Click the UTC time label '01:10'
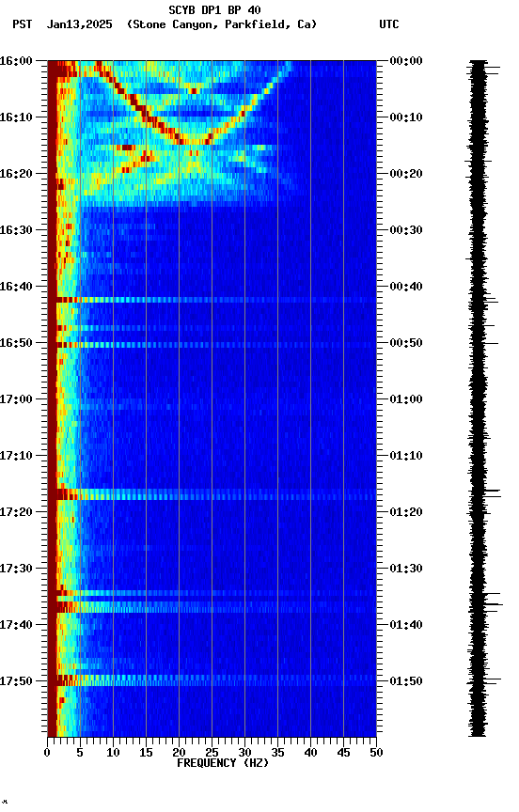The height and width of the screenshot is (812, 519). [x=406, y=456]
